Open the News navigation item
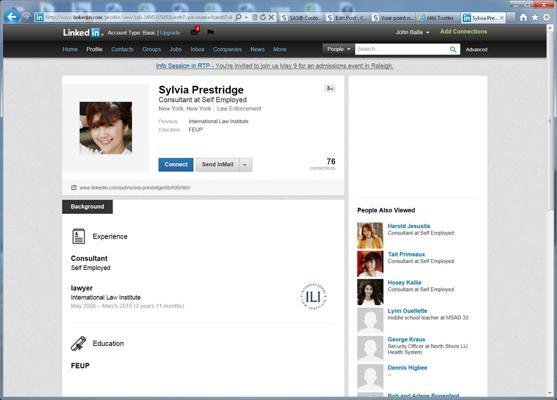 [257, 49]
